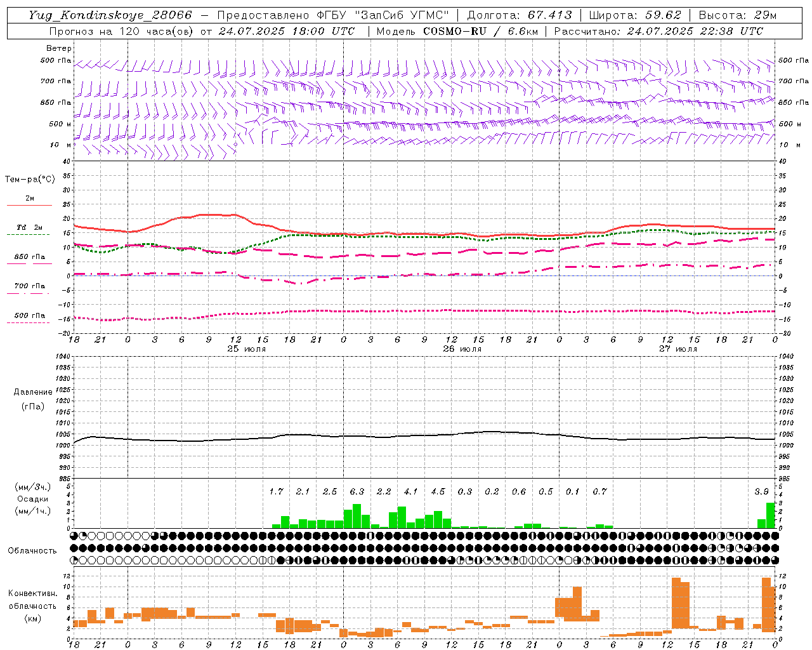The image size is (812, 650).
Task: Click the precipitation value 0.7
Action: [599, 491]
